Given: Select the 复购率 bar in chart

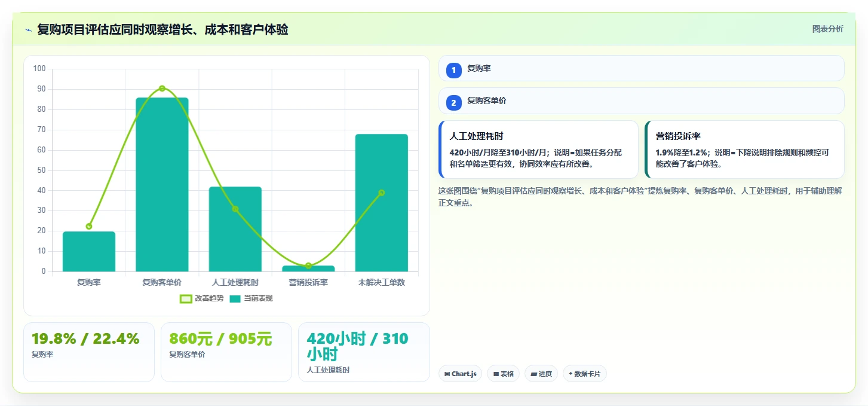Looking at the screenshot, I should (x=89, y=252).
